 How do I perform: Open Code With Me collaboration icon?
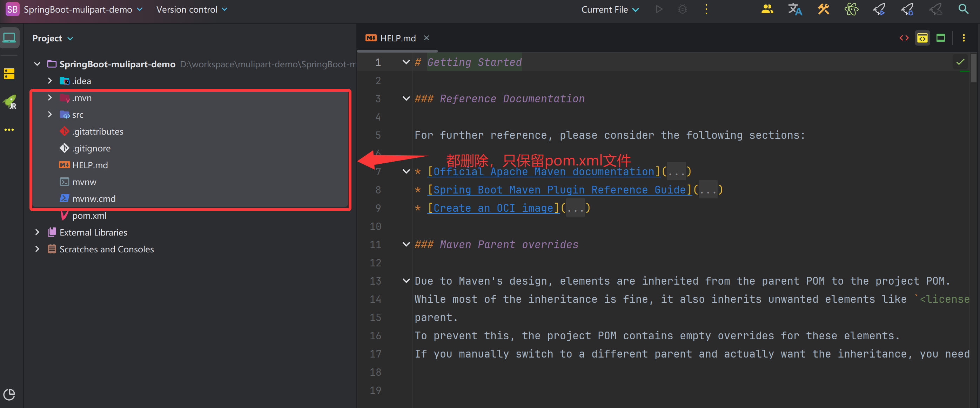[767, 9]
